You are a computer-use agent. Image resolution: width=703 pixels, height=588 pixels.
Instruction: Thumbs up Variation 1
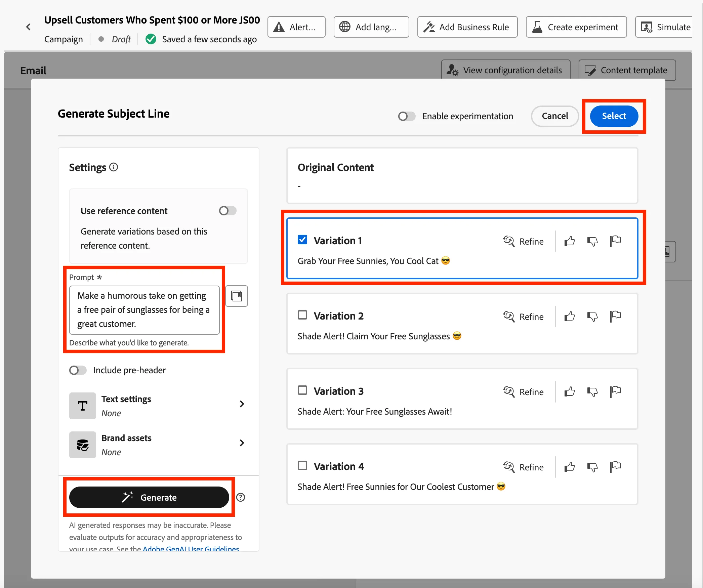tap(570, 241)
